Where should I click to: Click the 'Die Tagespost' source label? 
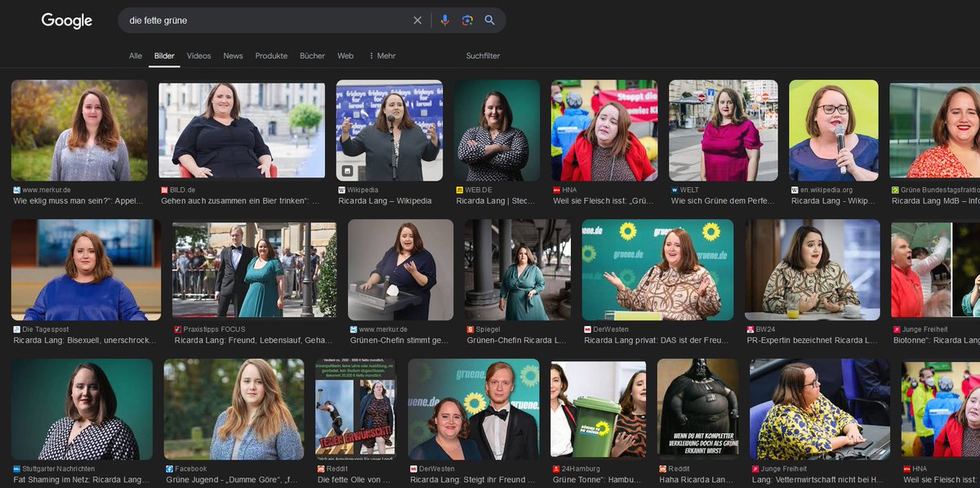(45, 329)
